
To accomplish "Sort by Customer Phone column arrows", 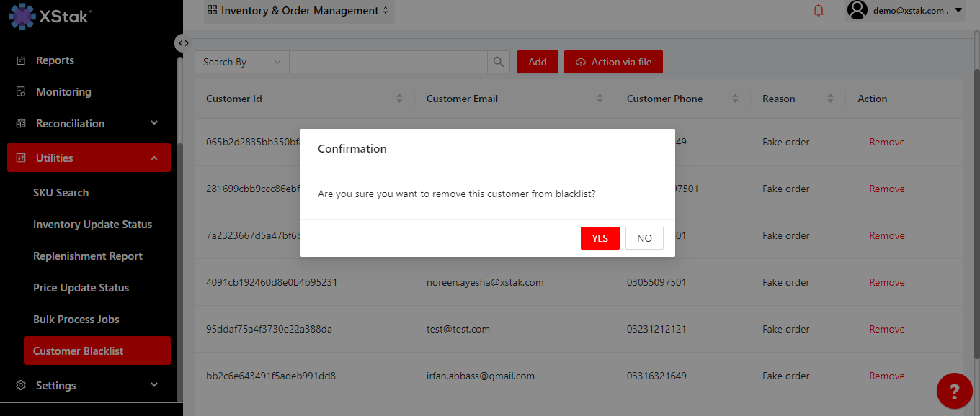I will (735, 99).
